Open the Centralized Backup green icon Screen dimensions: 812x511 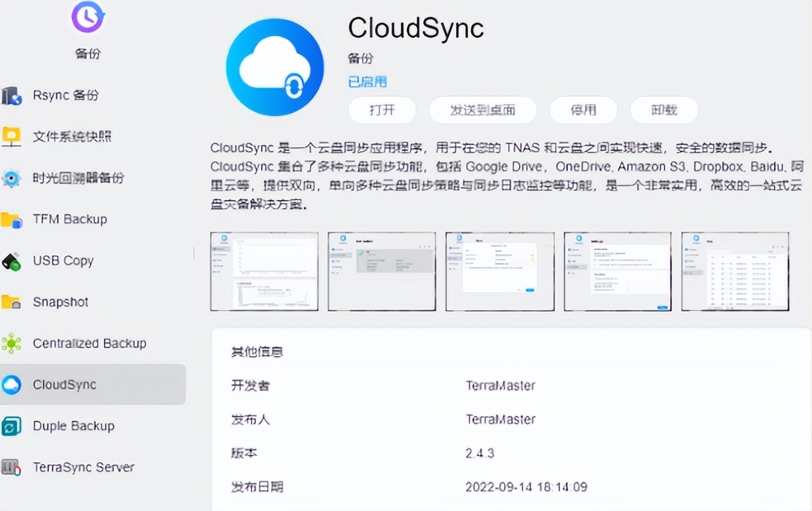point(12,344)
